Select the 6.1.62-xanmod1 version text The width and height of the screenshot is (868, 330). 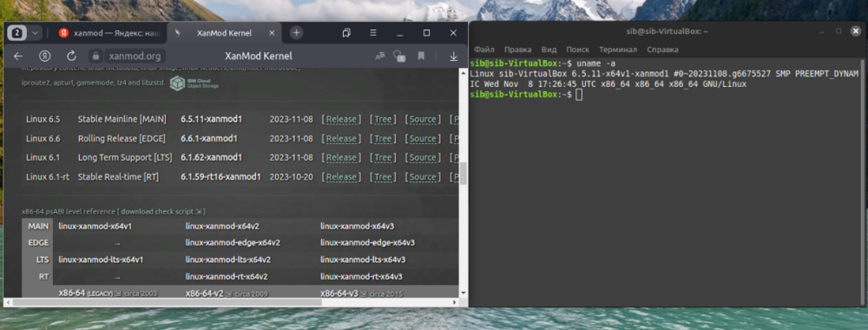click(212, 157)
